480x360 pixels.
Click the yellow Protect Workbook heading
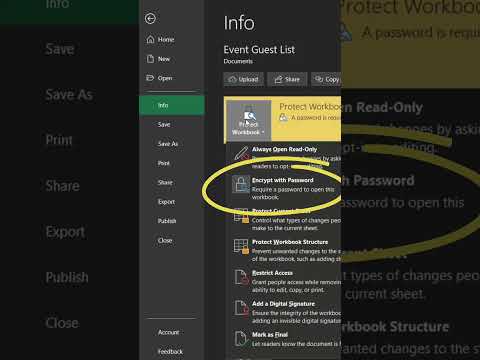(x=310, y=107)
